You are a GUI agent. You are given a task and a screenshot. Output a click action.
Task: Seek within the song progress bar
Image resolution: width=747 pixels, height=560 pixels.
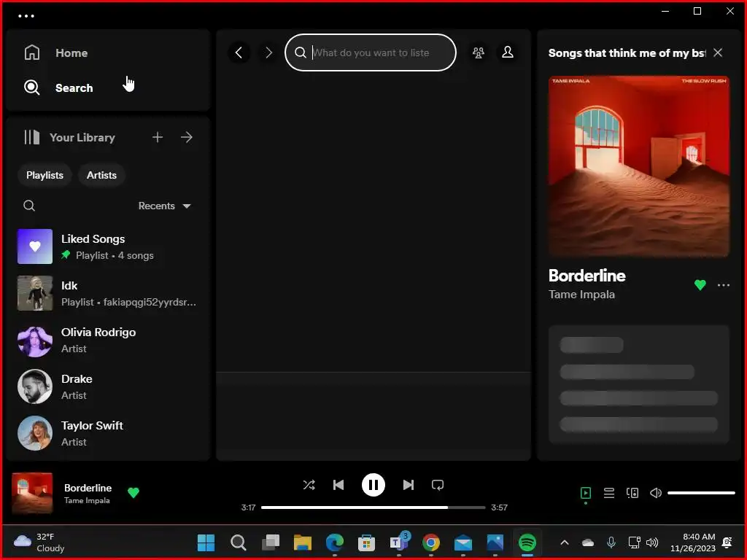click(373, 507)
